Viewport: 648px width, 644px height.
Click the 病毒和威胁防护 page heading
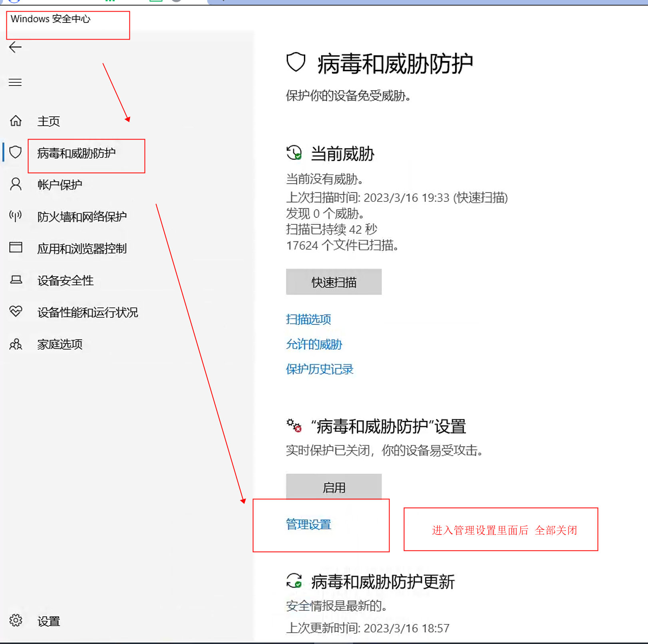[x=395, y=64]
